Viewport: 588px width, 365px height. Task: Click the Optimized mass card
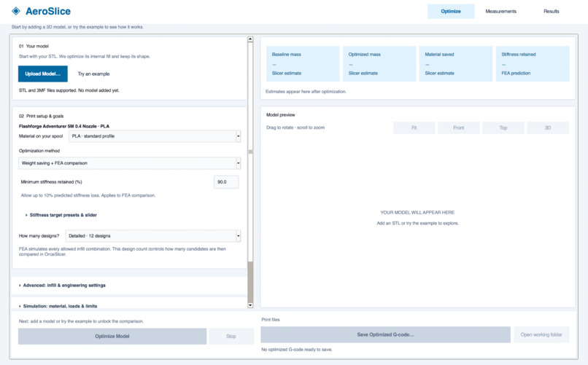[x=379, y=63]
